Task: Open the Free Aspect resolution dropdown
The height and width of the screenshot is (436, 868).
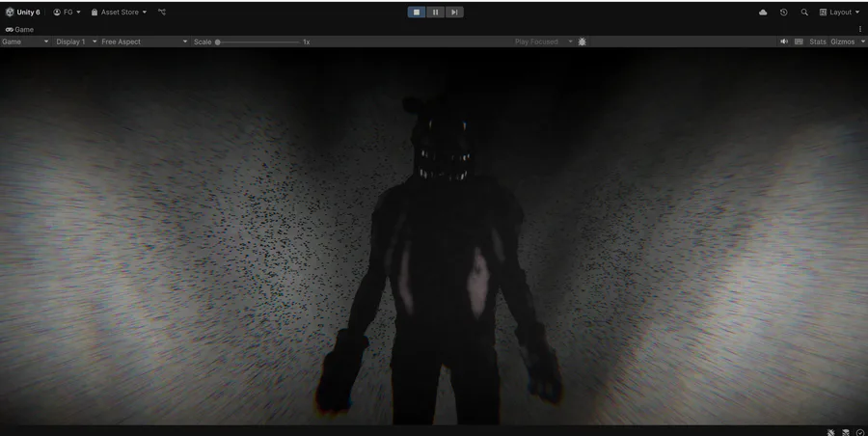Action: (145, 41)
